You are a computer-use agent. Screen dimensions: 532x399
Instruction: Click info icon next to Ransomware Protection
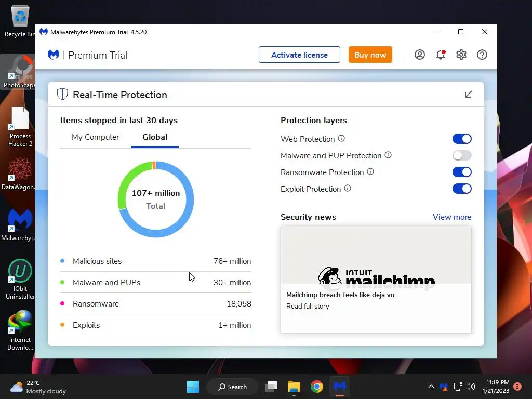tap(370, 171)
